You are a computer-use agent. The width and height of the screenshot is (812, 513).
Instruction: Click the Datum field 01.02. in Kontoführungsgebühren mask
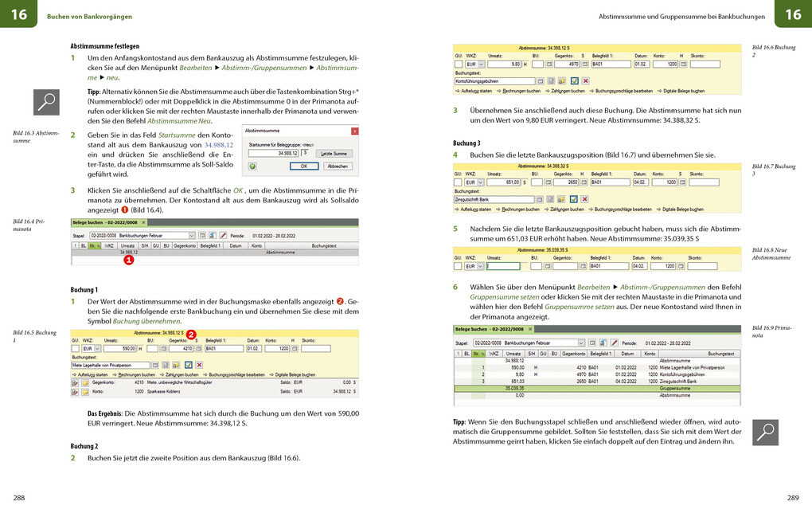click(642, 65)
